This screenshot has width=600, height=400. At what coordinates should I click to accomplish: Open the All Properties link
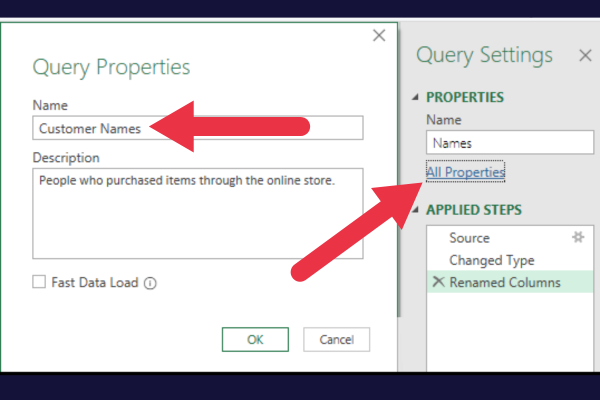pos(465,172)
